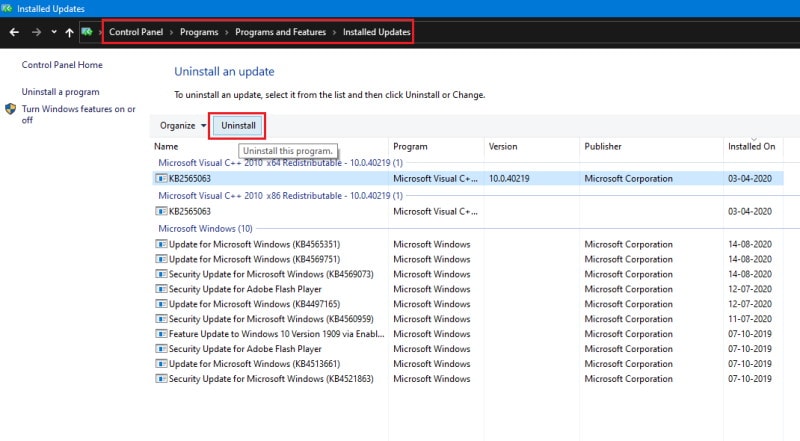Image resolution: width=800 pixels, height=441 pixels.
Task: Select Security Update for Microsoft Windows (KB4569073)
Action: pyautogui.click(x=271, y=274)
